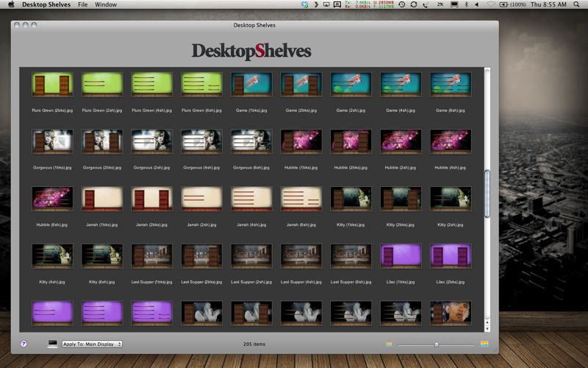588x368 pixels.
Task: Open the Window menu
Action: 106,4
